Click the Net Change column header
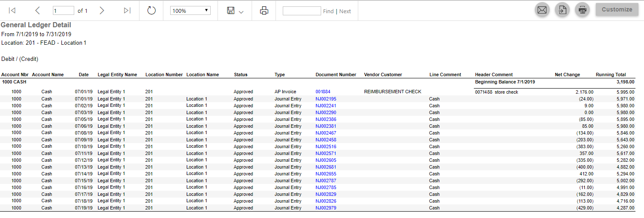The height and width of the screenshot is (218, 644). click(x=567, y=75)
